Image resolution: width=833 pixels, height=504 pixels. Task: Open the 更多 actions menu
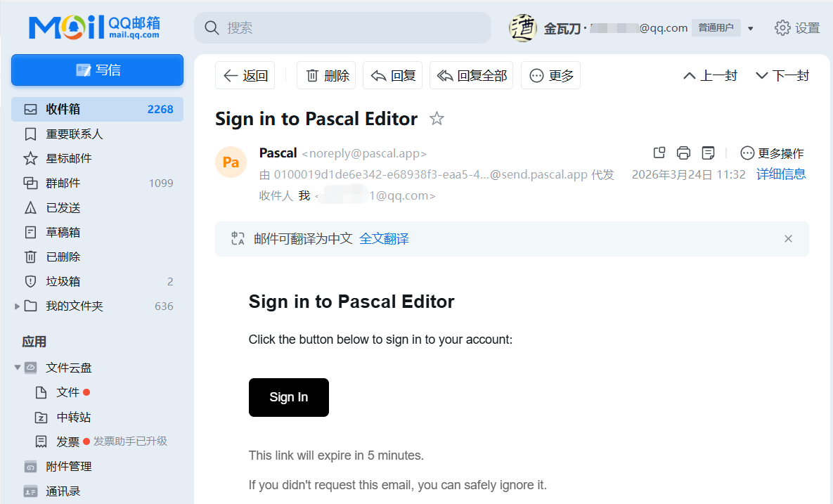point(550,76)
